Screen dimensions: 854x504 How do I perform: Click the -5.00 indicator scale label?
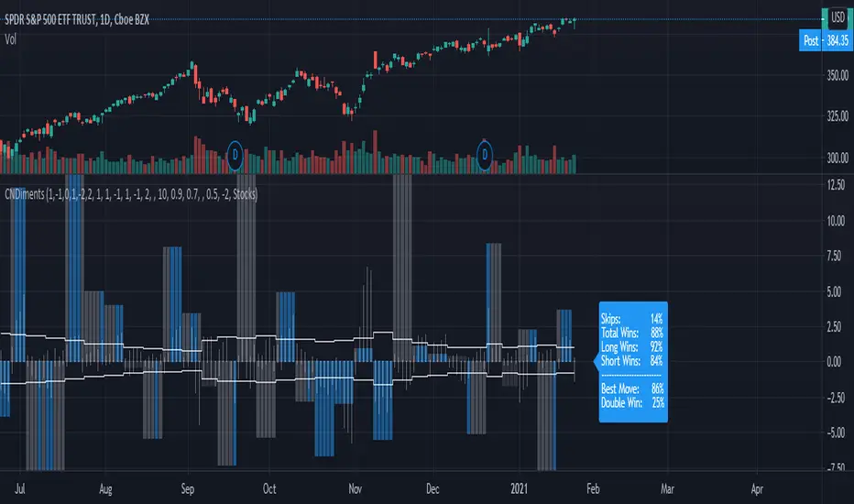tap(835, 433)
